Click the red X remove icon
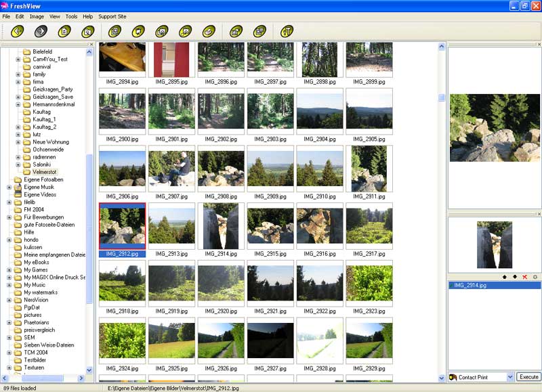Image resolution: width=542 pixels, height=392 pixels. tap(525, 278)
